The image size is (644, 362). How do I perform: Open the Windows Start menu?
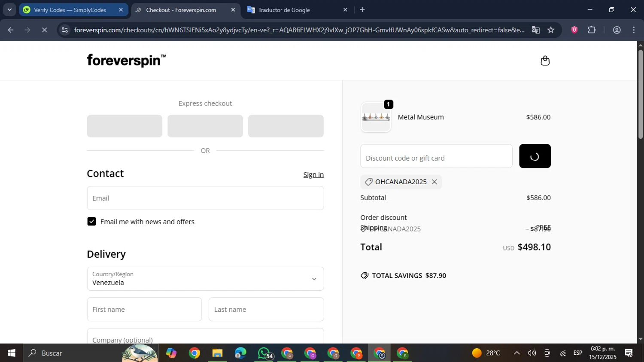(x=11, y=353)
